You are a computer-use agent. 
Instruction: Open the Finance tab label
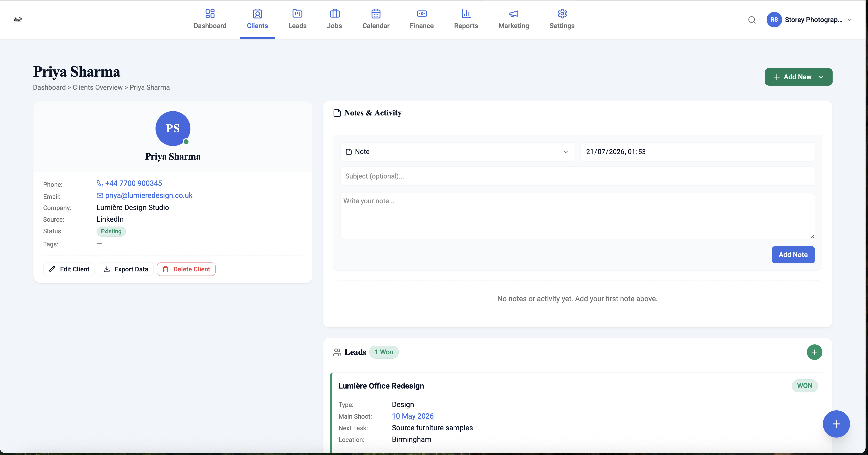pos(422,26)
